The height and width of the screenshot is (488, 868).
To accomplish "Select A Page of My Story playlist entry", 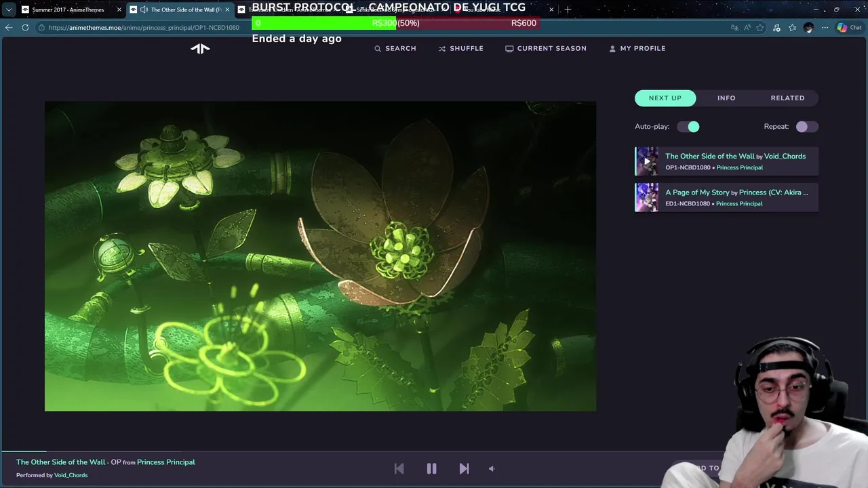I will point(726,197).
